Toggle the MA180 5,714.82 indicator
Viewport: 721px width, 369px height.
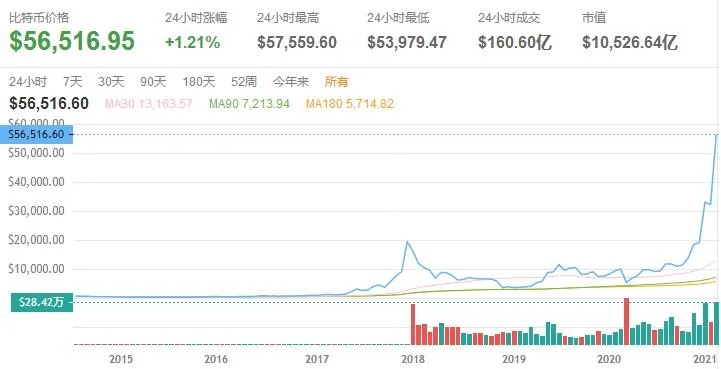[x=349, y=104]
